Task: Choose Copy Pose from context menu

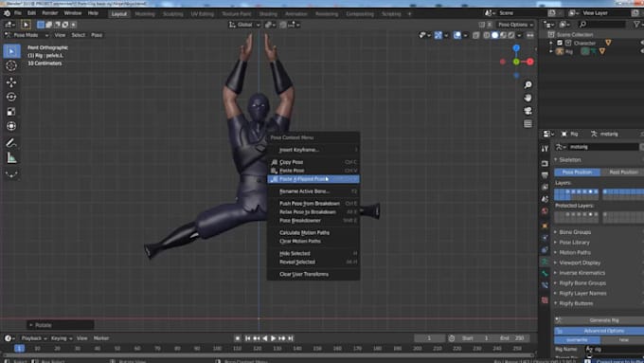Action: 313,162
